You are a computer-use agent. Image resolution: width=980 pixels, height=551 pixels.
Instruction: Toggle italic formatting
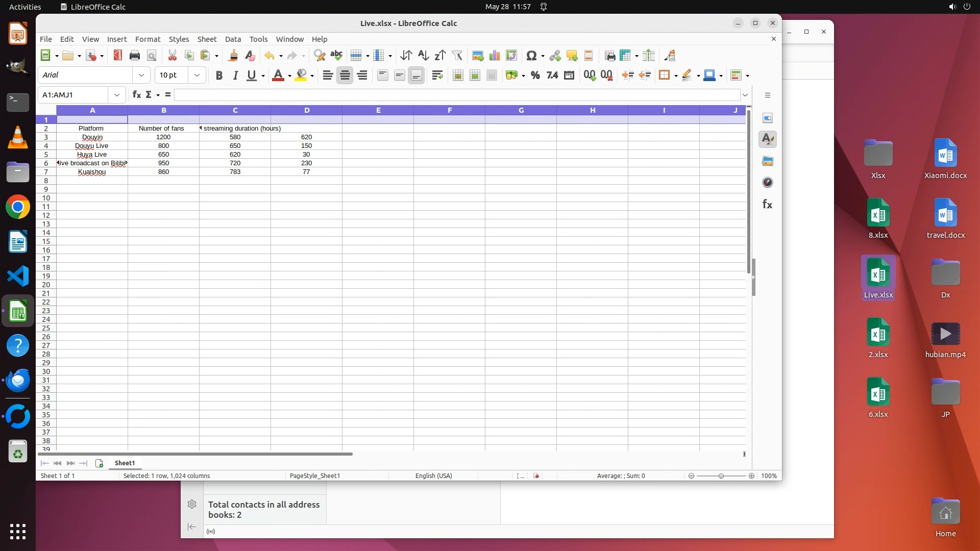click(x=235, y=76)
